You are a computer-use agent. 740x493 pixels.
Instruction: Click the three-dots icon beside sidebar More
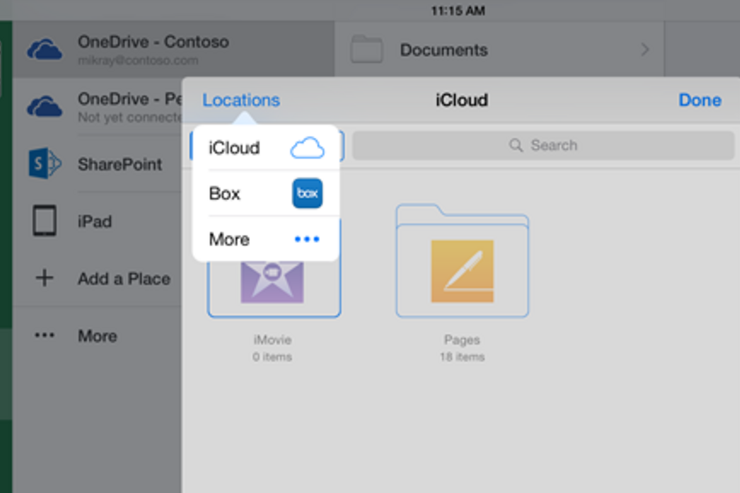(44, 335)
